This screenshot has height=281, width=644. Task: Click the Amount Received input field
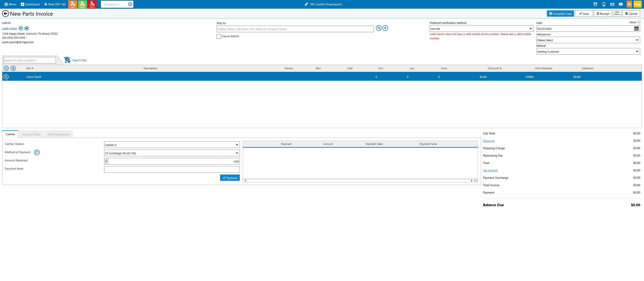[x=174, y=161]
